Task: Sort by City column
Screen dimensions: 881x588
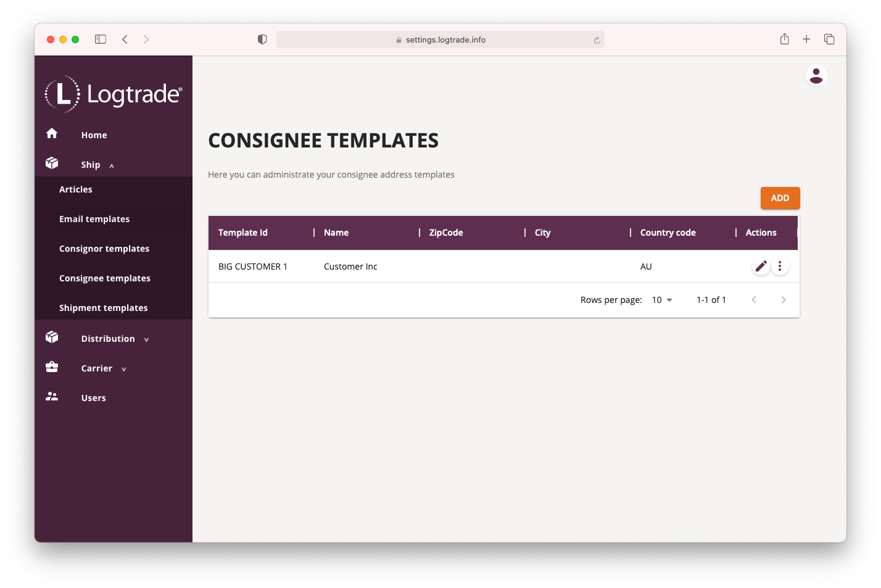Action: 543,233
